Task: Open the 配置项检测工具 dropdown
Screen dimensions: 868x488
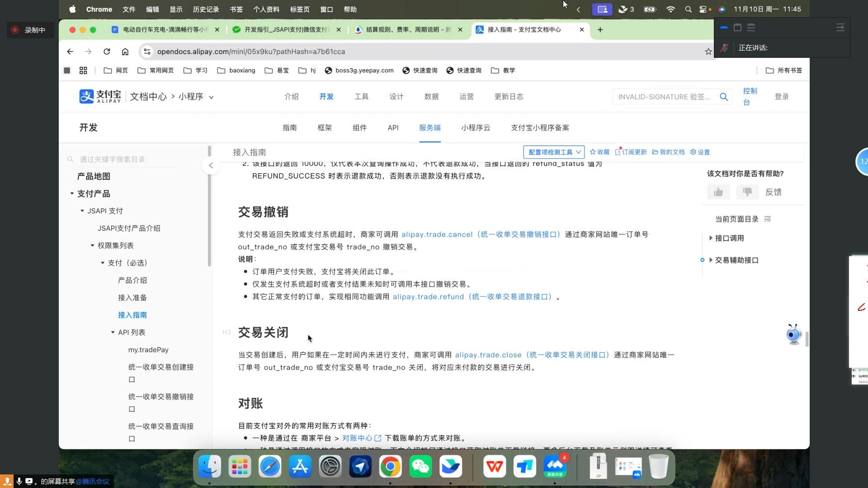Action: coord(553,152)
